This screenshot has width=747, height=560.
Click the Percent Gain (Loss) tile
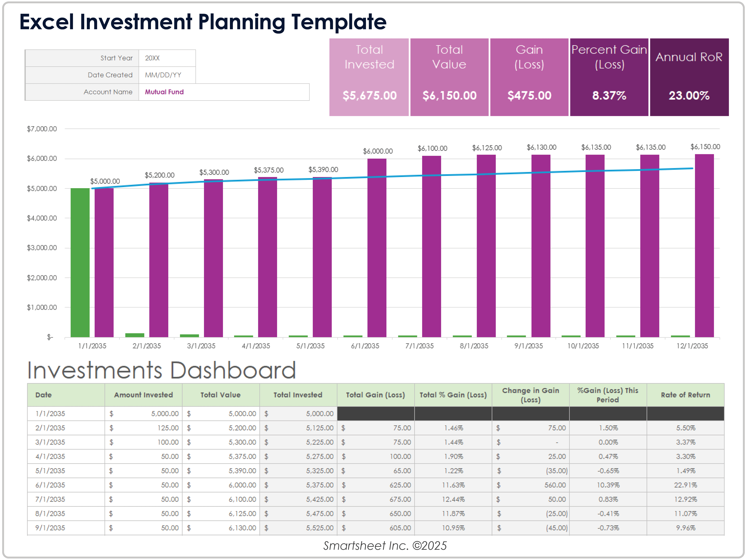coord(609,77)
